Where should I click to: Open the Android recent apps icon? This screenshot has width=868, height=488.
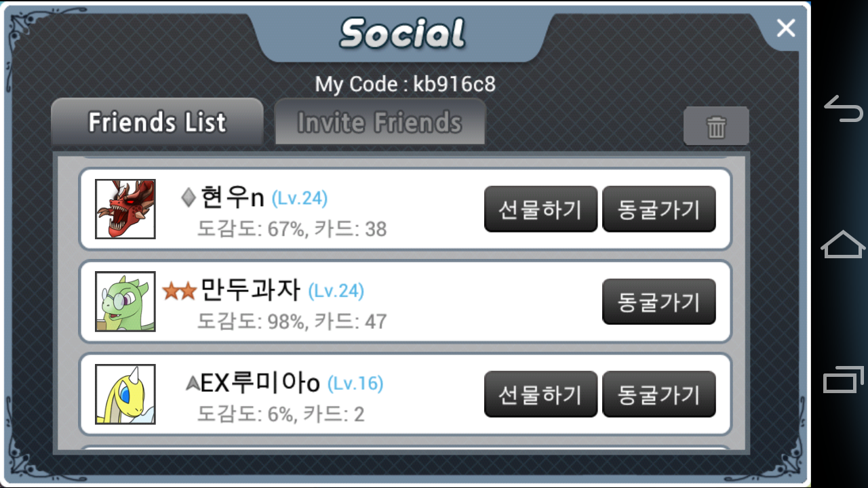(843, 379)
